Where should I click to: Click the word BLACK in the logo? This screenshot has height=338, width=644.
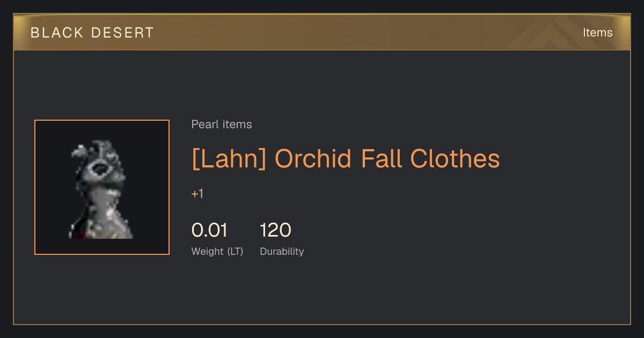tap(57, 33)
